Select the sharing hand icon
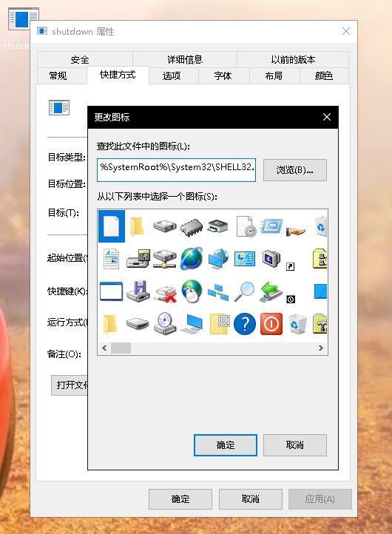Image resolution: width=392 pixels, height=534 pixels. pyautogui.click(x=296, y=231)
